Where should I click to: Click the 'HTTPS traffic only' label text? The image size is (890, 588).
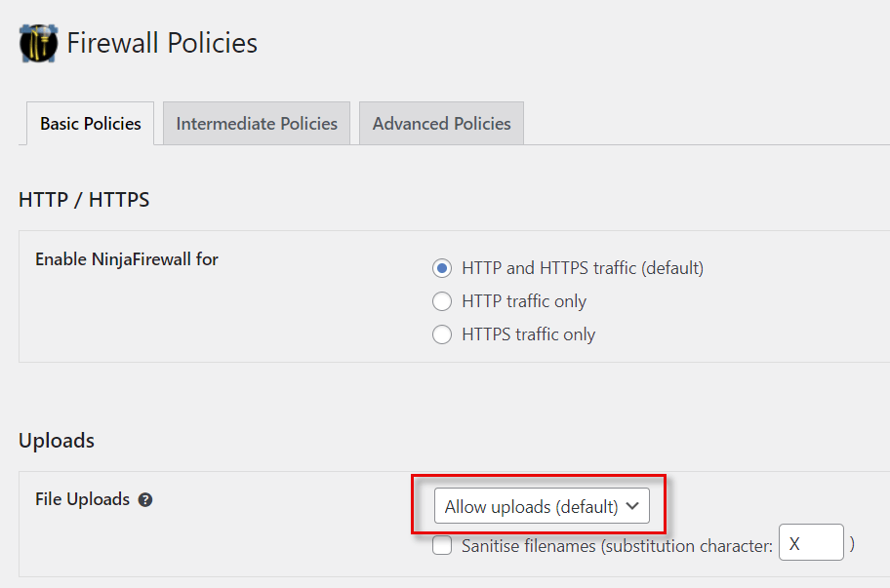(x=528, y=334)
